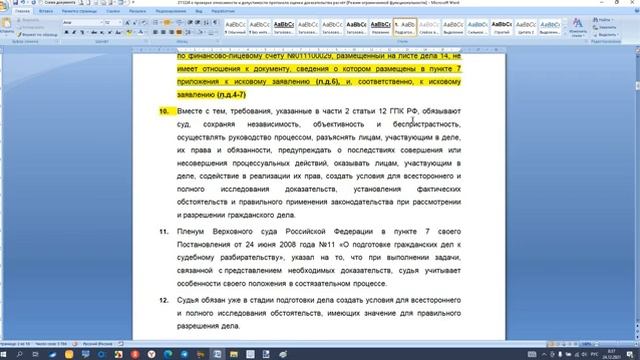The height and width of the screenshot is (360, 640).
Task: Decrease paragraph indent
Action: pyautogui.click(x=190, y=23)
